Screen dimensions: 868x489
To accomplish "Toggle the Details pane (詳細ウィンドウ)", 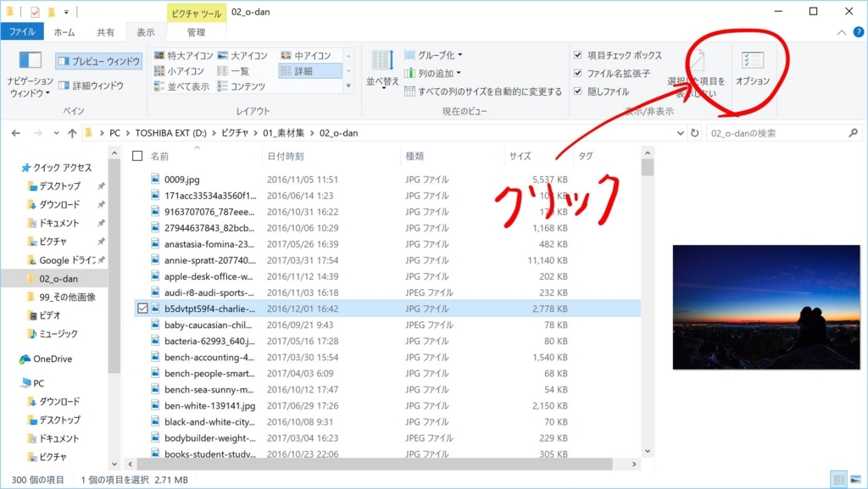I will 92,86.
